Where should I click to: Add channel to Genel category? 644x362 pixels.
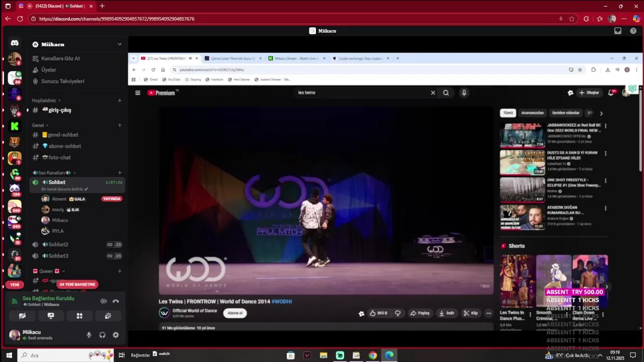pyautogui.click(x=119, y=125)
